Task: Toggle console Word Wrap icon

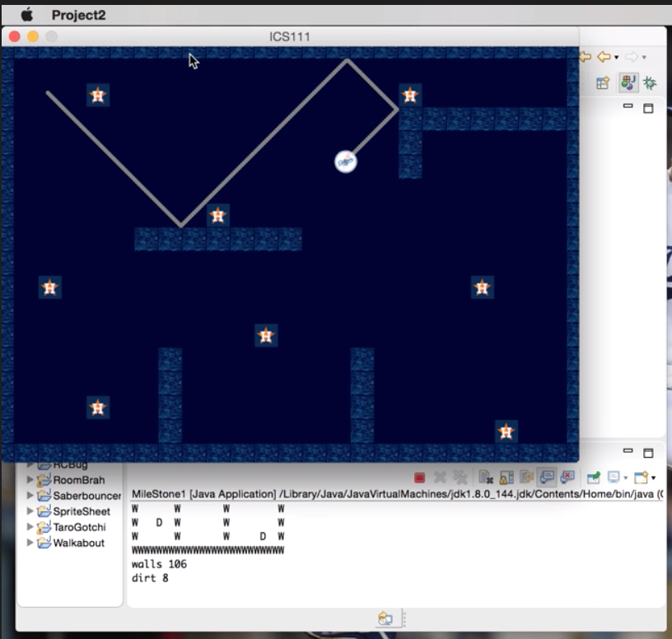Action: (x=527, y=477)
